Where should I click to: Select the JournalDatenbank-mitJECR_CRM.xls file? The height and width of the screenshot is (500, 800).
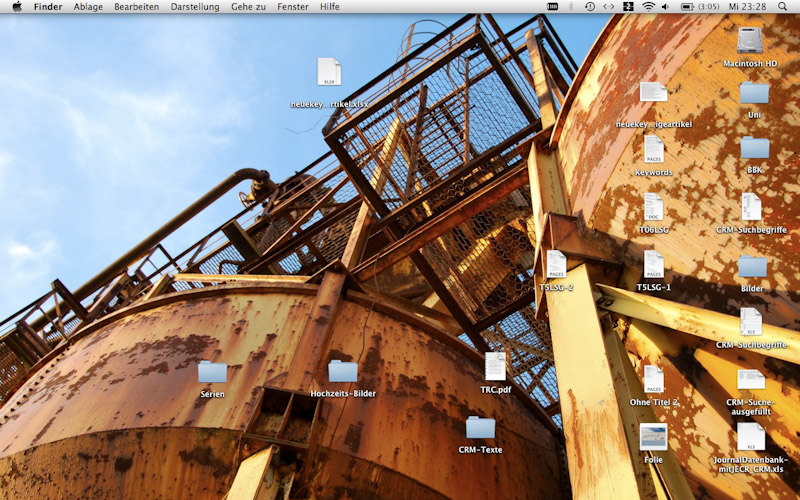[x=751, y=437]
